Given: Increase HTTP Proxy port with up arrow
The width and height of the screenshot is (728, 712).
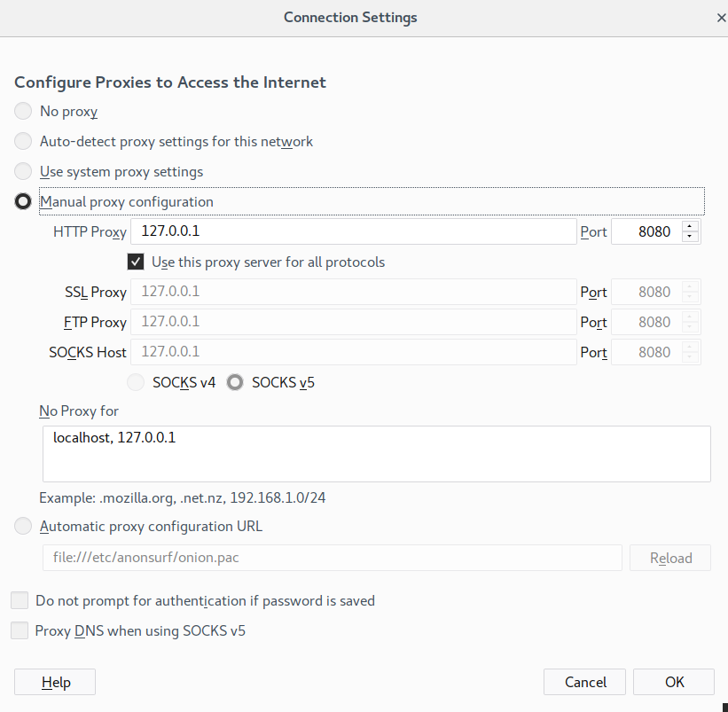Looking at the screenshot, I should click(x=690, y=227).
